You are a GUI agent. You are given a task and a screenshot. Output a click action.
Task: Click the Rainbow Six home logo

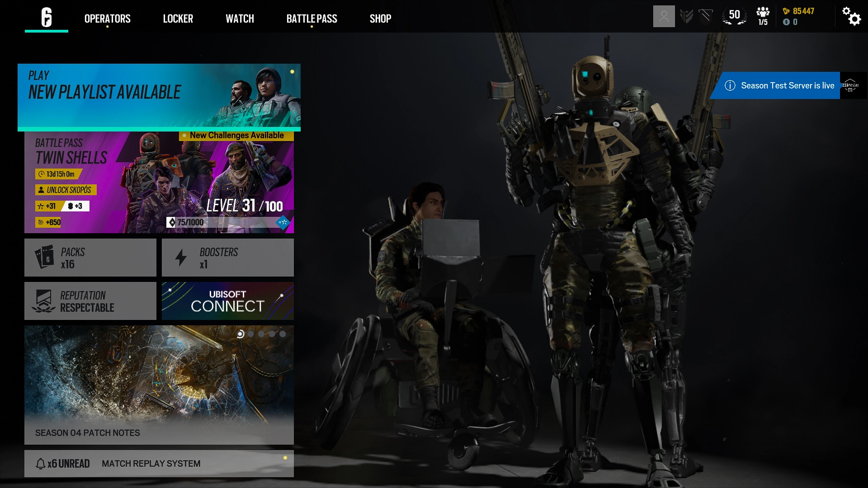coord(47,17)
